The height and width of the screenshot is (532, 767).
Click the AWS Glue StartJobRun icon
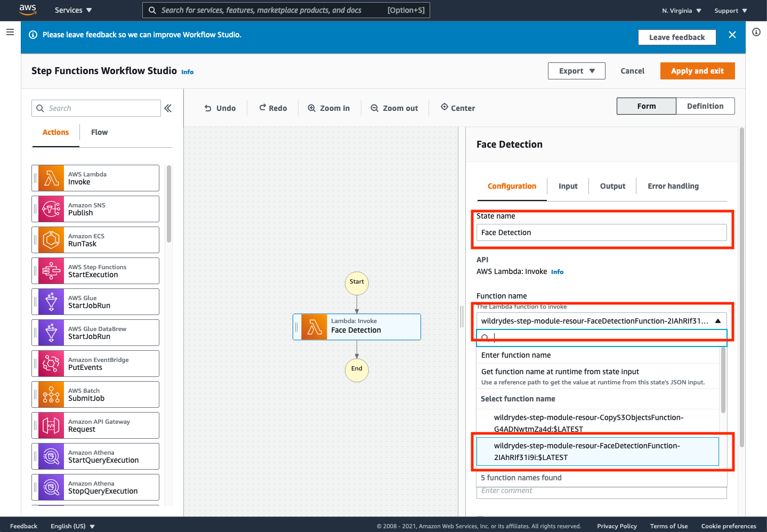51,302
